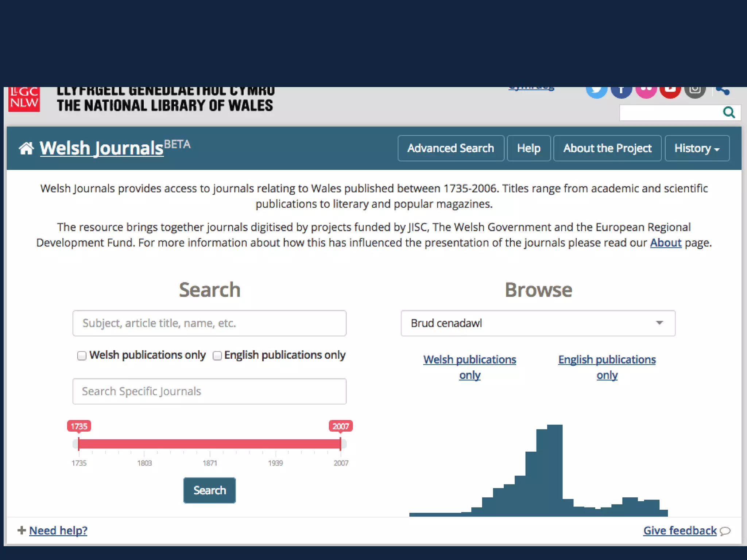Click the Search Specific Journals field
747x560 pixels.
click(x=209, y=391)
